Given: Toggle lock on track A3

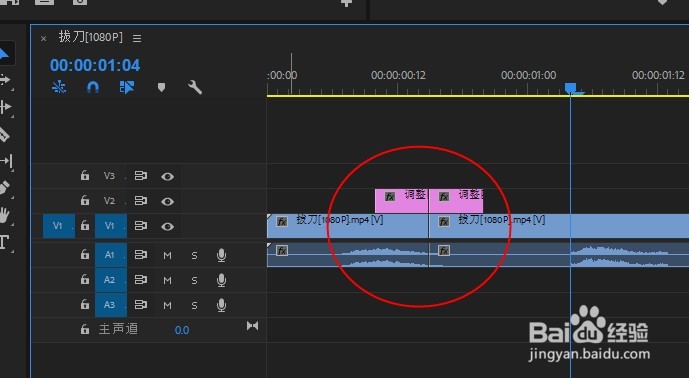Looking at the screenshot, I should point(85,305).
